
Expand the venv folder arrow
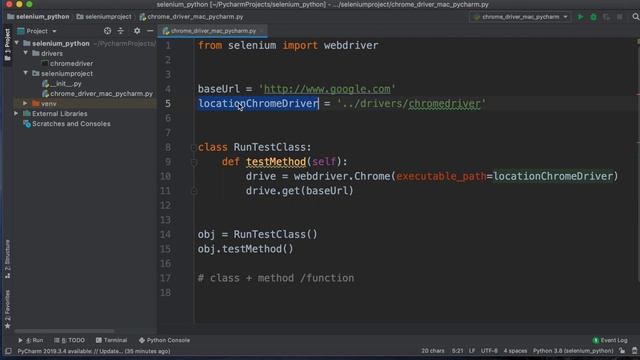pos(25,103)
